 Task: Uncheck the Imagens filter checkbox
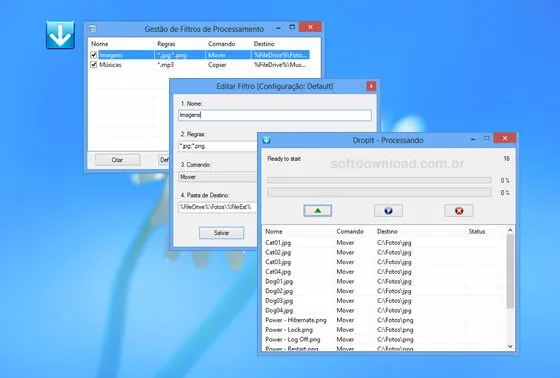[x=94, y=55]
